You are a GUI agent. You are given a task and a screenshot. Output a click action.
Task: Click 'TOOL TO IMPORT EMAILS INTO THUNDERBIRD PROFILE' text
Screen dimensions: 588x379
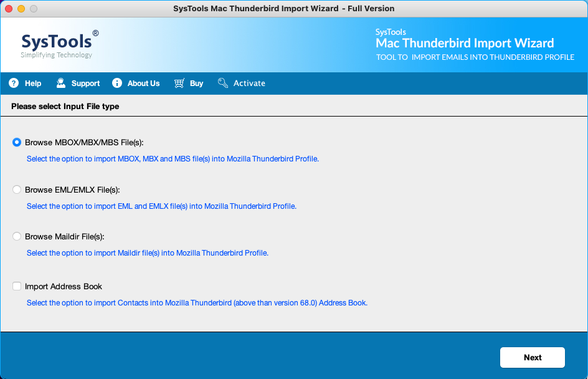(475, 57)
